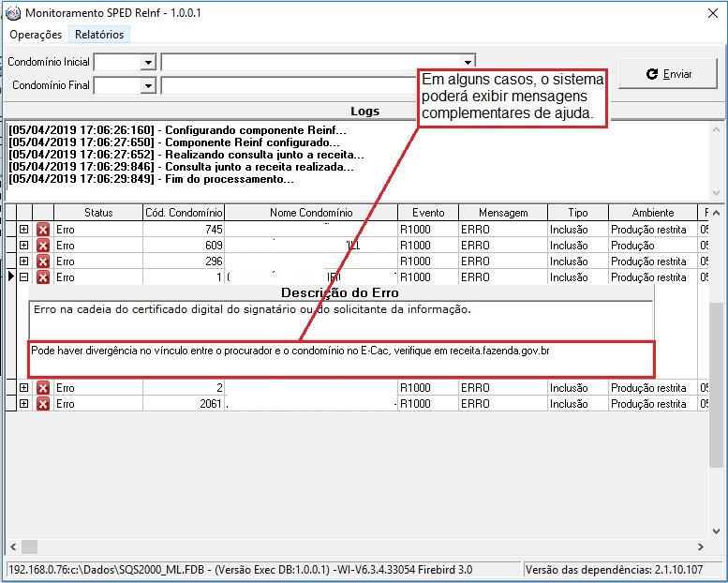
Task: Expand the row for condomínio 296
Action: click(x=24, y=262)
